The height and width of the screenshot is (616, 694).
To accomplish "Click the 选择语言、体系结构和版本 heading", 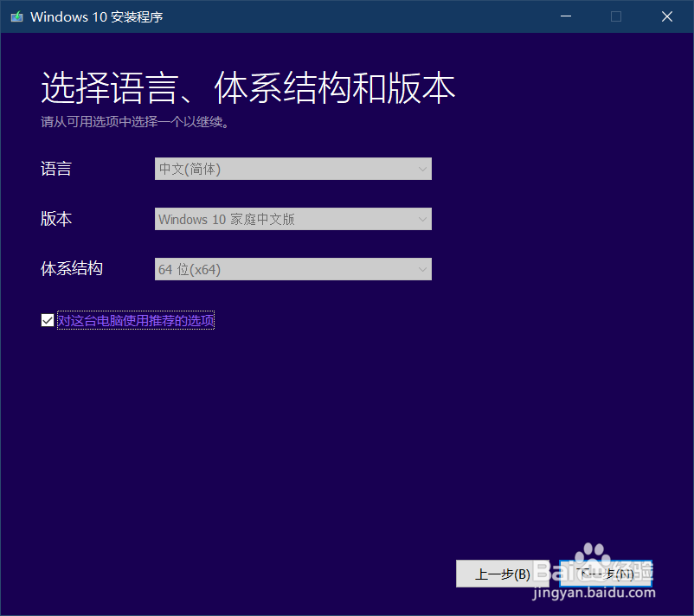I will [247, 87].
